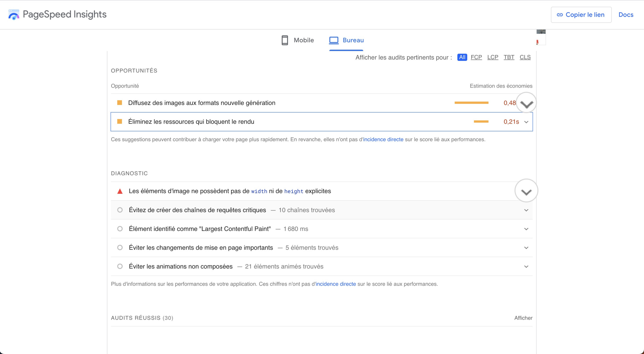Image resolution: width=644 pixels, height=354 pixels.
Task: Click the 1 680 ms value
Action: click(296, 229)
